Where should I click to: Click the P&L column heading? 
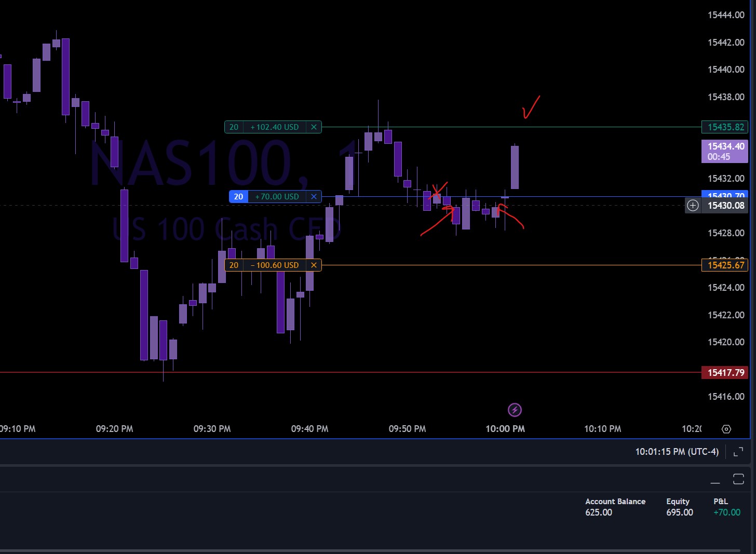click(721, 502)
